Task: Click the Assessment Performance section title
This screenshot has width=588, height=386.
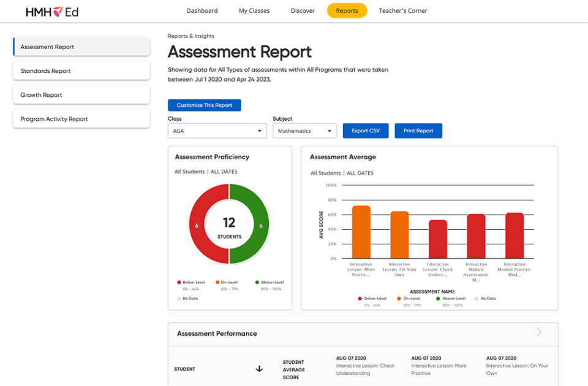Action: 217,333
